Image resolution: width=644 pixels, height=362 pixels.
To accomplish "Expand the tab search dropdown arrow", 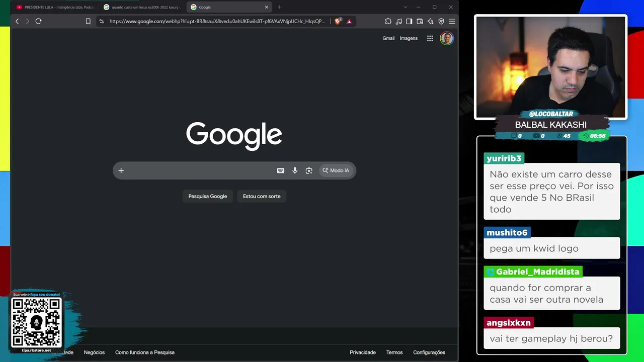I will (406, 7).
